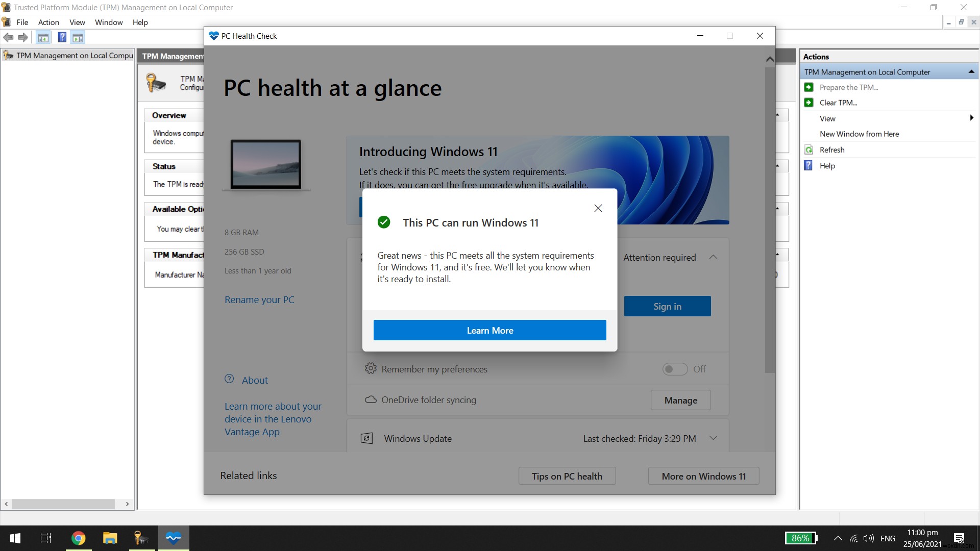
Task: Open the Action menu in TPM Management
Action: (x=48, y=22)
